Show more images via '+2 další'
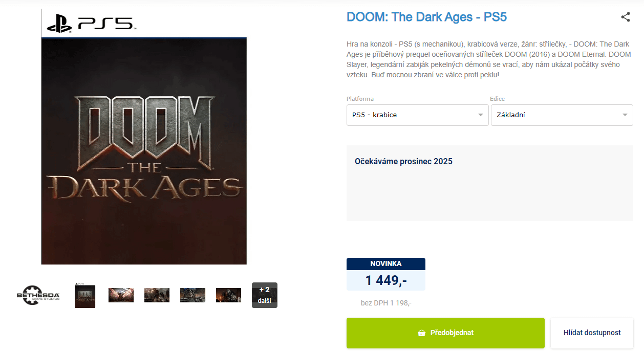The height and width of the screenshot is (352, 644). (264, 295)
